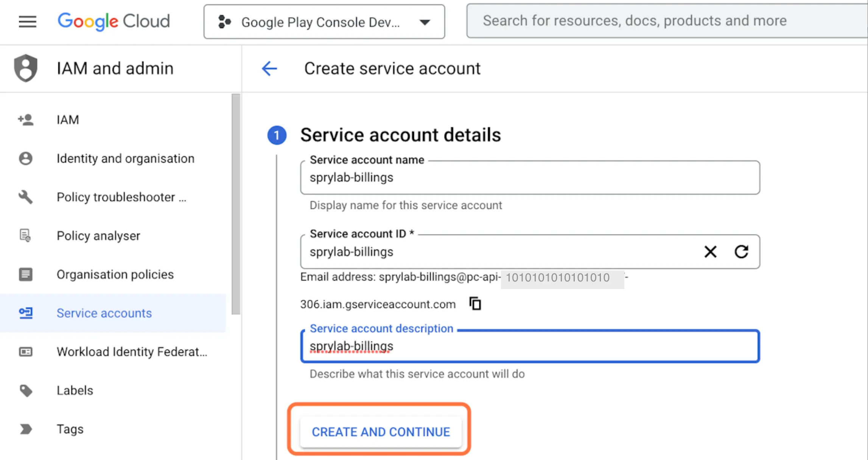Click the sidebar vertical scrollbar

point(236,204)
